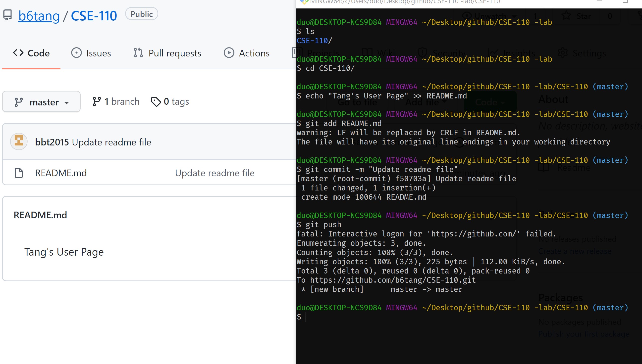Click the git add README.md command line
Viewport: 642px width, 364px height.
click(339, 124)
